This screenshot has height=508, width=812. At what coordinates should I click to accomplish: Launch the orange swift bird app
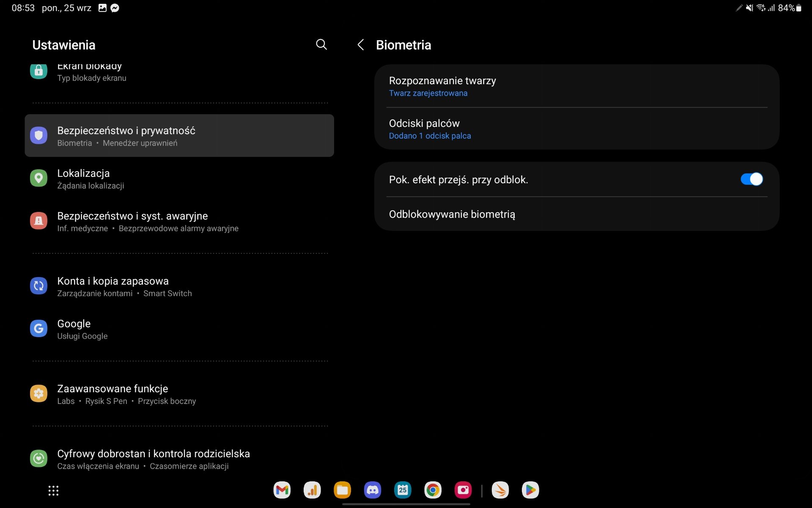[x=500, y=490]
